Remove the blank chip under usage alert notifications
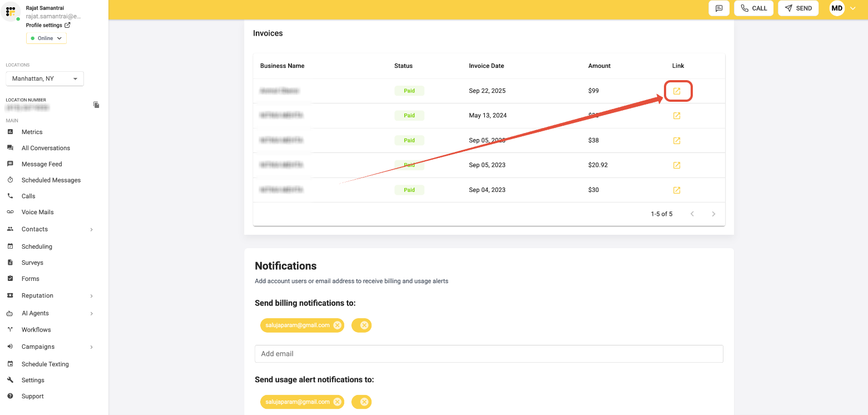The image size is (868, 415). (x=364, y=402)
